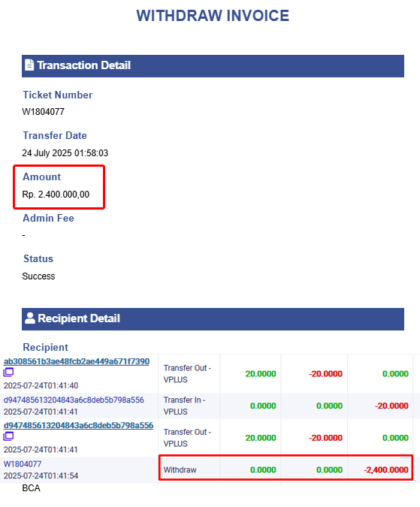Click the document icon beside Transaction Detail
Image resolution: width=420 pixels, height=507 pixels.
(29, 65)
